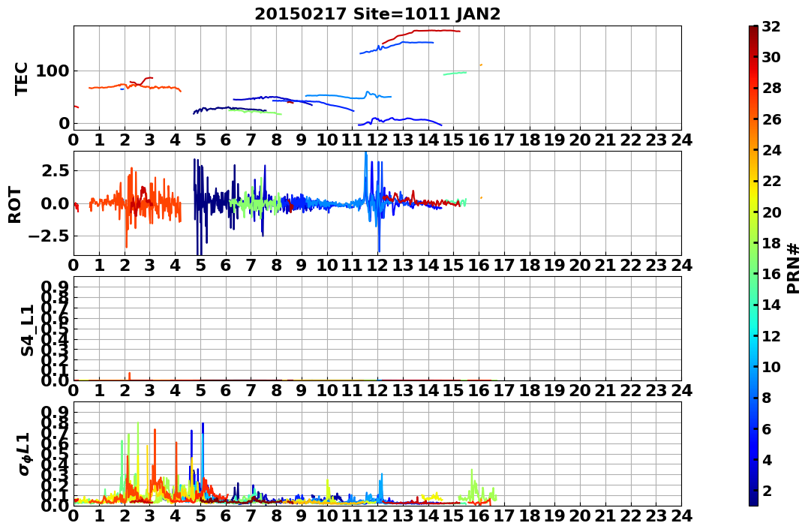Click hour 12 tick under TEC panel
The height and width of the screenshot is (532, 808).
click(x=377, y=140)
